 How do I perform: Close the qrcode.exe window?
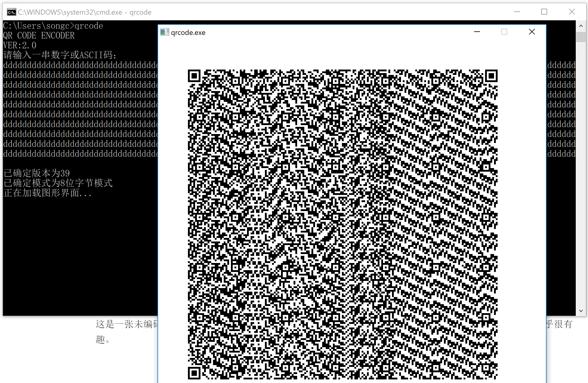532,32
